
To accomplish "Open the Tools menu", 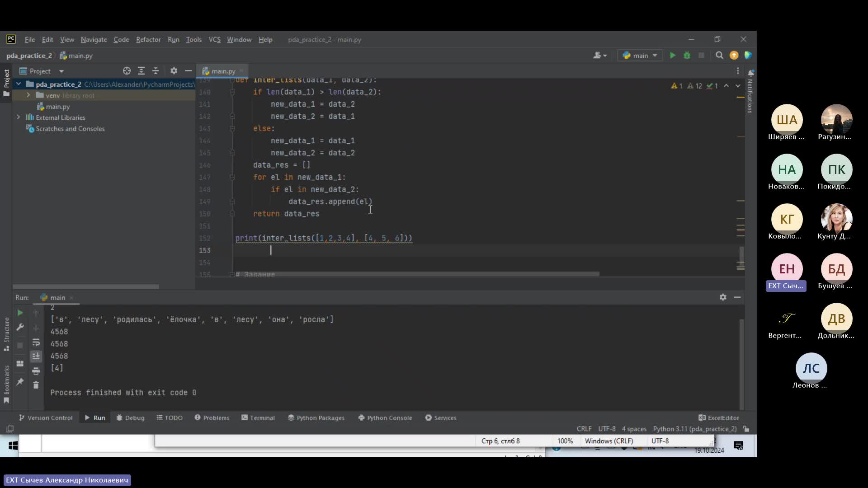I will coord(194,40).
